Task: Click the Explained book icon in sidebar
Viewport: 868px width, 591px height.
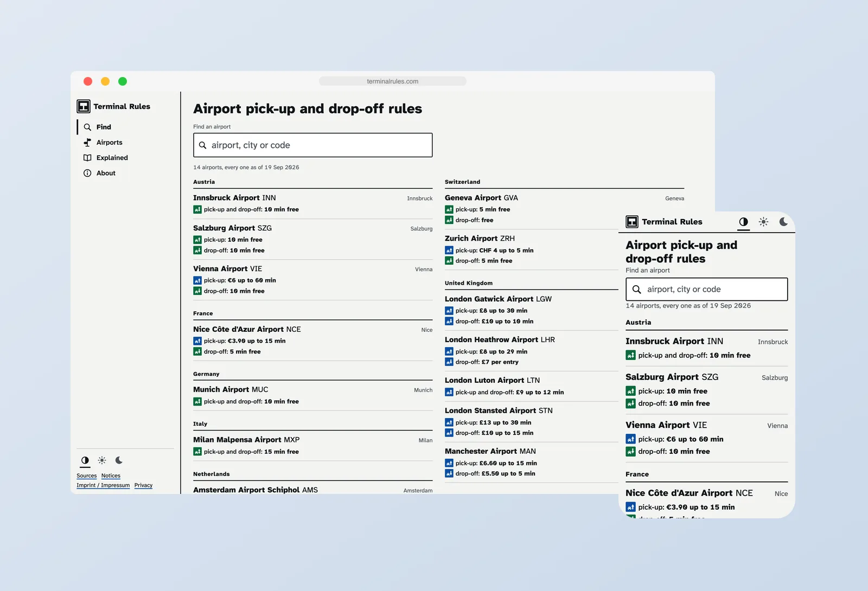Action: [87, 158]
